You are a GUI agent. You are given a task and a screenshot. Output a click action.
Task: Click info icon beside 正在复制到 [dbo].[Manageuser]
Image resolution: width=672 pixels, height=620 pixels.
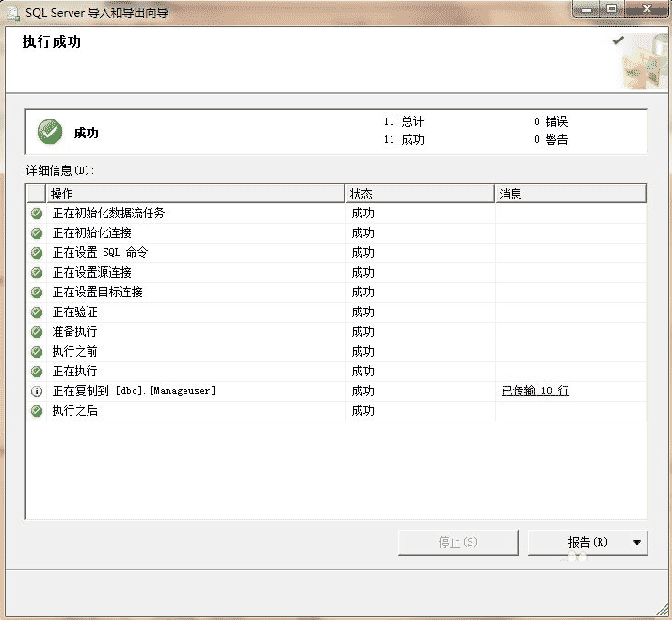[37, 391]
